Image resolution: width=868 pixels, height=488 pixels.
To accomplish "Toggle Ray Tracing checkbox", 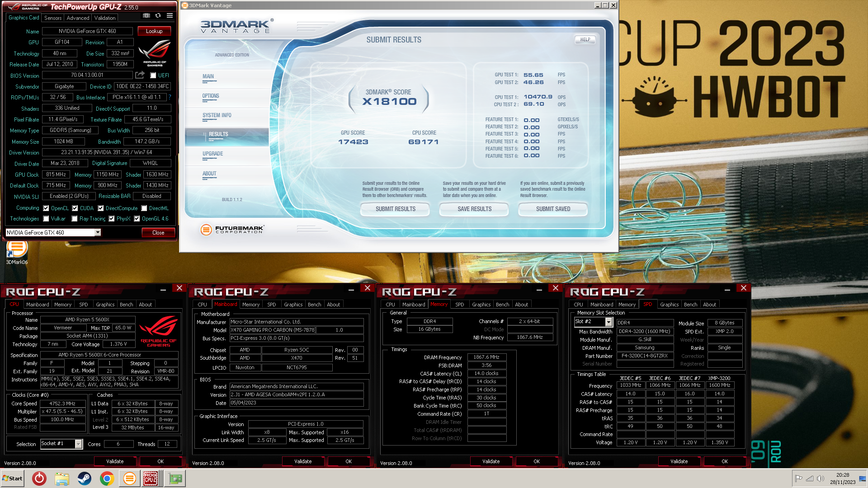I will tap(75, 219).
